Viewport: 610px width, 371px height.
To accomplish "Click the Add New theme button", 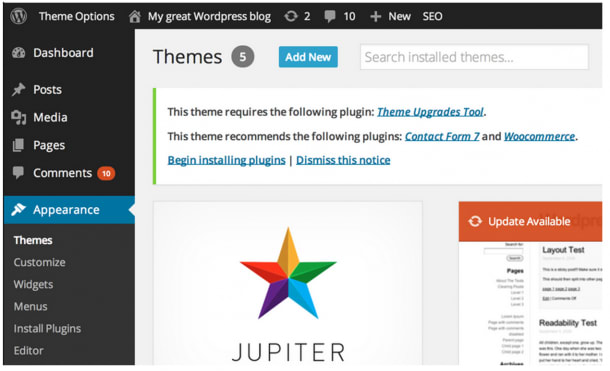I will [x=308, y=57].
